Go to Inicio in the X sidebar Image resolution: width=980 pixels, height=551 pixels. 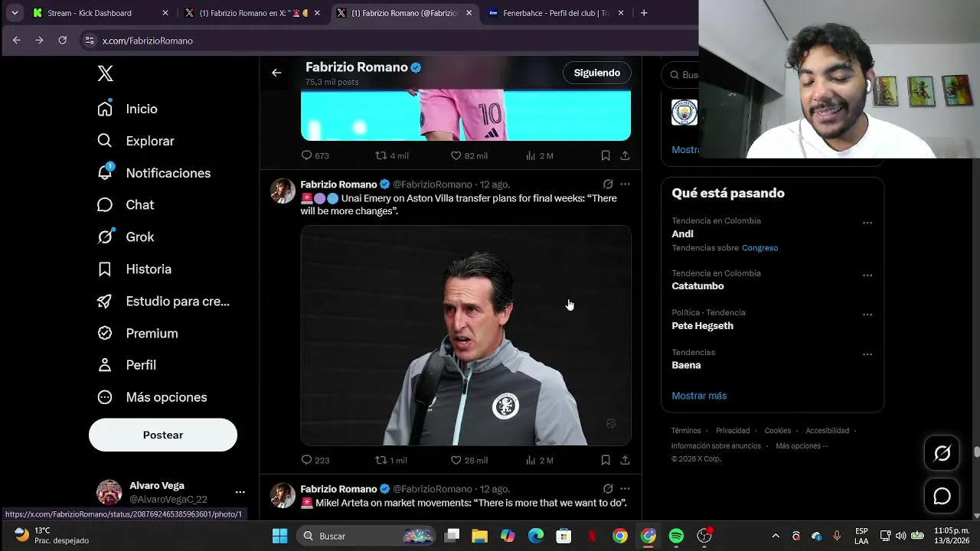pyautogui.click(x=127, y=109)
